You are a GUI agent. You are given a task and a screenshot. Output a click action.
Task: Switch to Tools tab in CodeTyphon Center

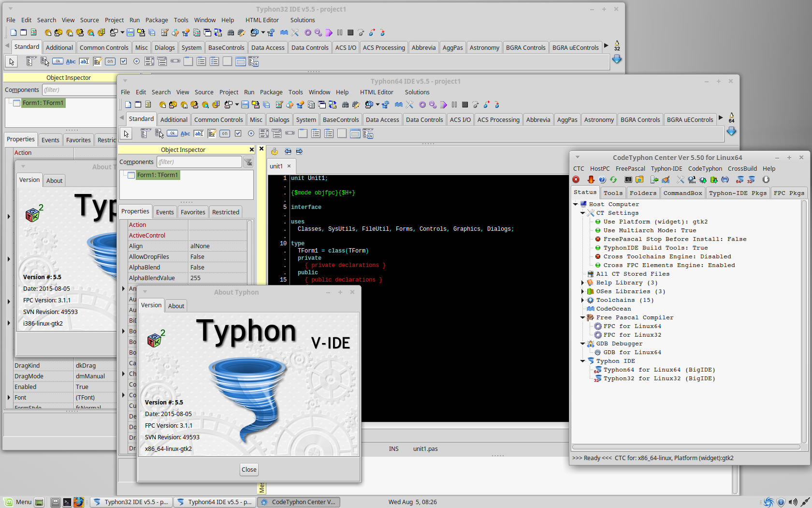pyautogui.click(x=612, y=193)
